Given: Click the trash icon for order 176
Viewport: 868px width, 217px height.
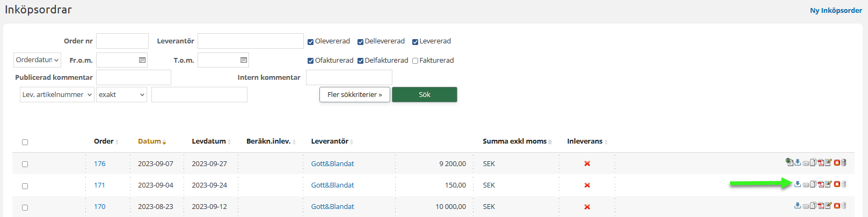Looking at the screenshot, I should (x=844, y=163).
